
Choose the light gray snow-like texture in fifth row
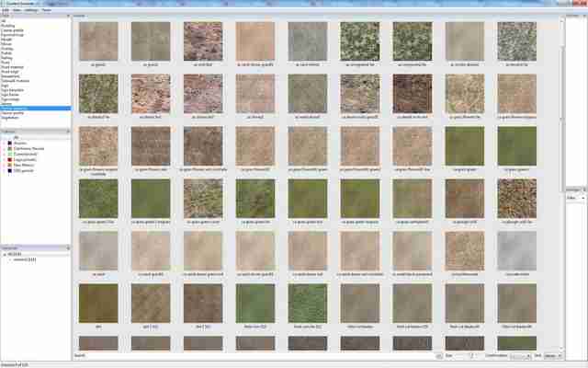coord(516,251)
